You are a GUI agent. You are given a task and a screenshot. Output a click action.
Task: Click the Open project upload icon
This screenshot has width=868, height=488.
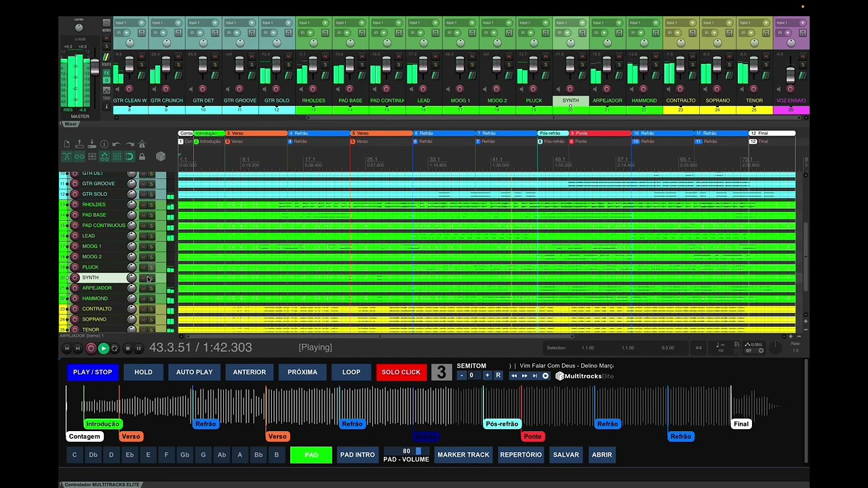point(79,144)
